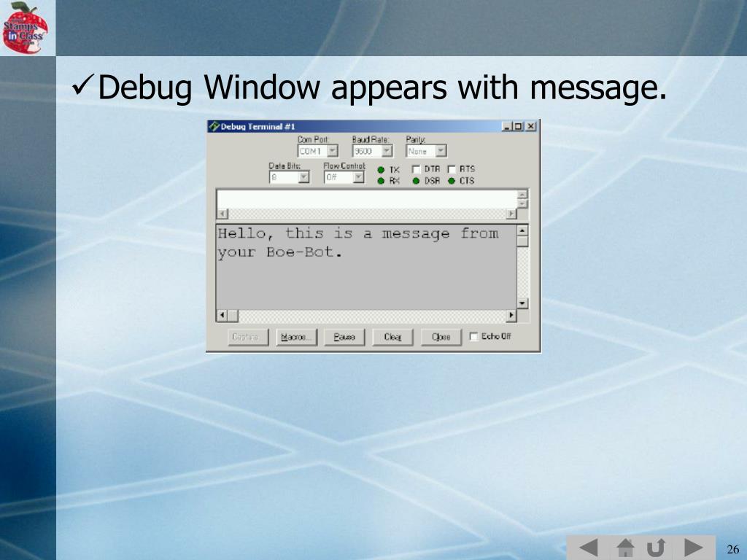Click the return U-turn navigation icon
This screenshot has height=560, width=747.
[656, 548]
